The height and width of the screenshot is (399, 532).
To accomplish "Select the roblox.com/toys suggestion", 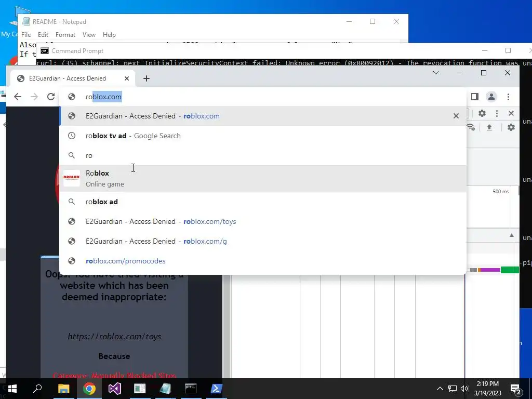I will 263,221.
